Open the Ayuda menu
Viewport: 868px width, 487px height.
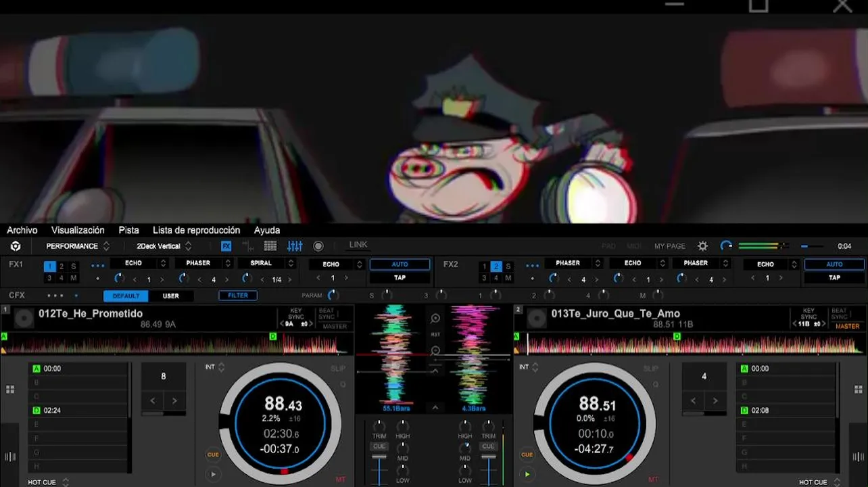pos(267,230)
